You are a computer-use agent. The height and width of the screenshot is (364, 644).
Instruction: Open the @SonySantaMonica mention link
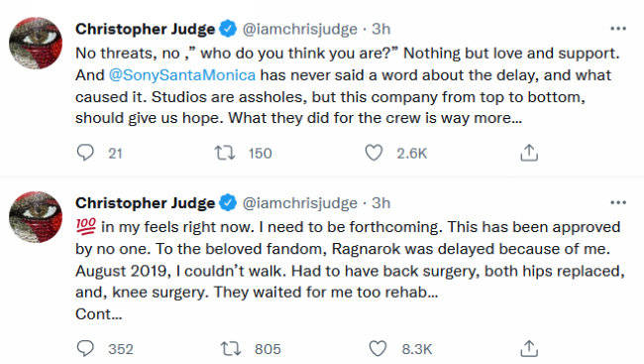182,74
